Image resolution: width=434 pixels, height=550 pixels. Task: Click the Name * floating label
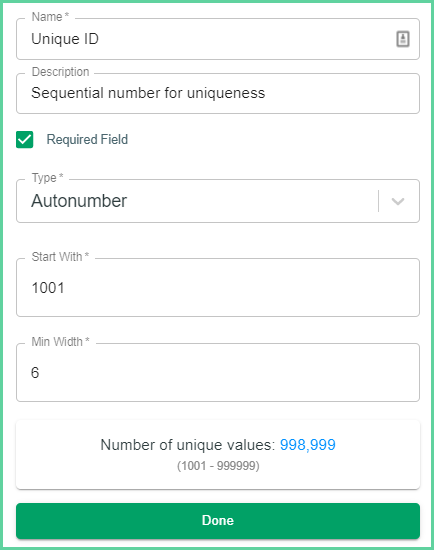click(x=50, y=17)
